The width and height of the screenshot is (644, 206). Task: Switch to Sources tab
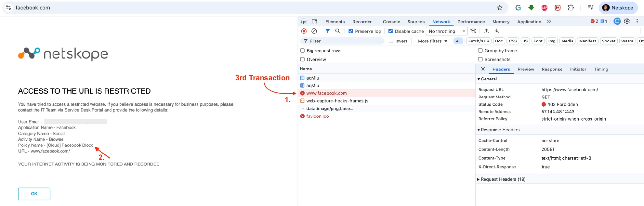[x=416, y=22]
